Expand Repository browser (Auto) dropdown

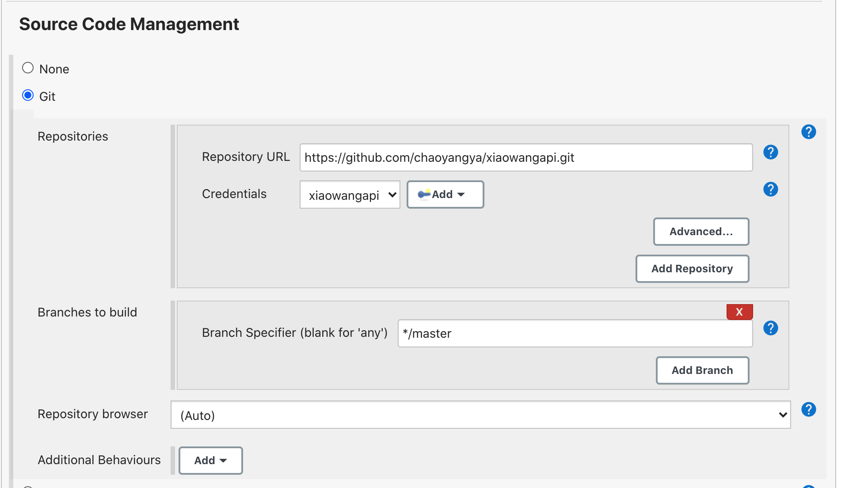(x=480, y=415)
